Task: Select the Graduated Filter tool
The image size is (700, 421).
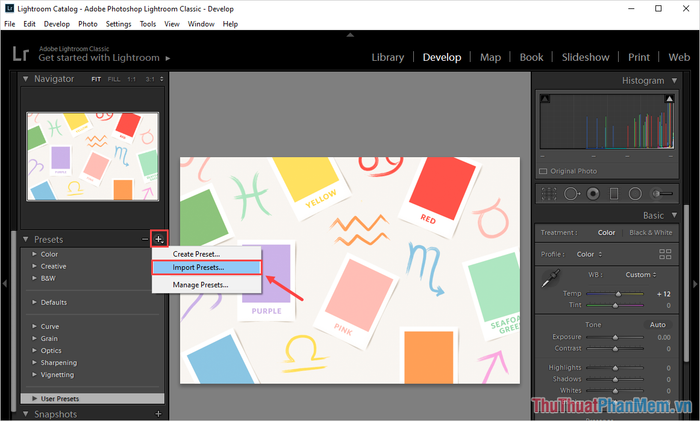Action: coord(616,192)
